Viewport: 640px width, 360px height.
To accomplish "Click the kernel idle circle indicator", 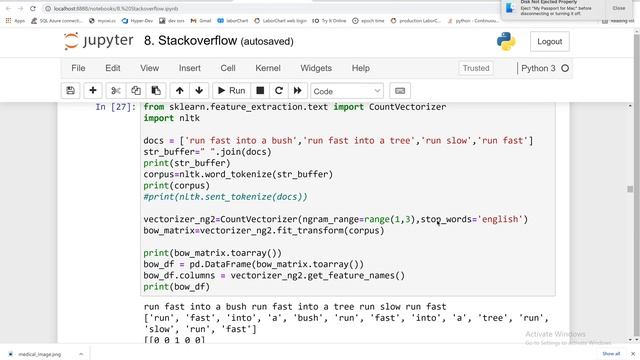I will (x=565, y=68).
